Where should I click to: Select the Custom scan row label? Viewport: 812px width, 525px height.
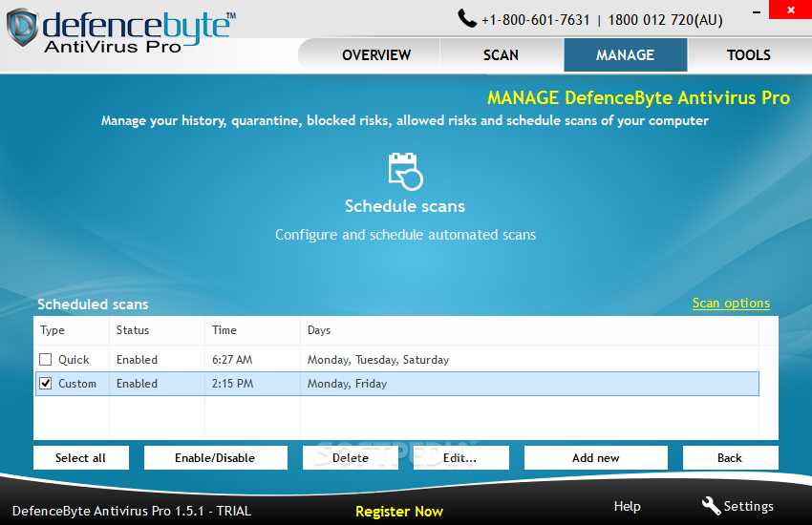[x=77, y=384]
